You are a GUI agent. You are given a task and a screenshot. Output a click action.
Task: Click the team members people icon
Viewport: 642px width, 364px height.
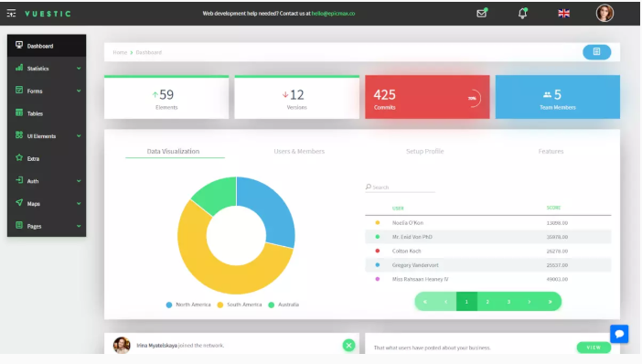[547, 95]
